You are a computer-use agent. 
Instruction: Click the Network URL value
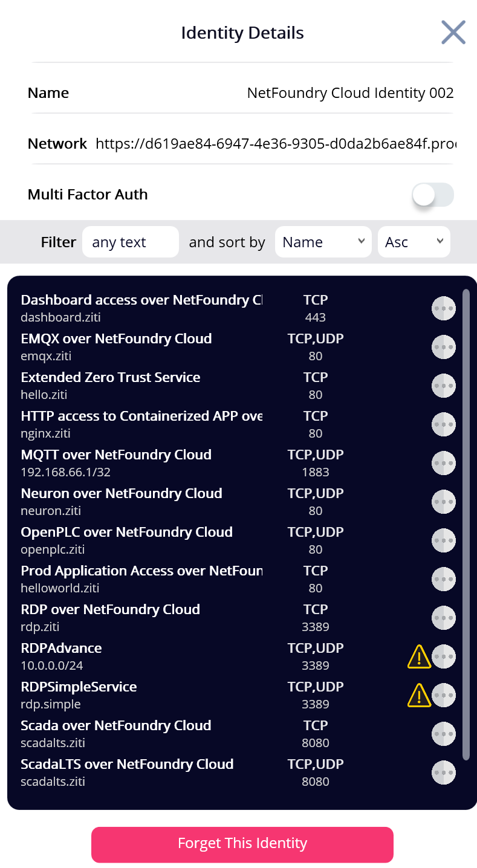276,144
